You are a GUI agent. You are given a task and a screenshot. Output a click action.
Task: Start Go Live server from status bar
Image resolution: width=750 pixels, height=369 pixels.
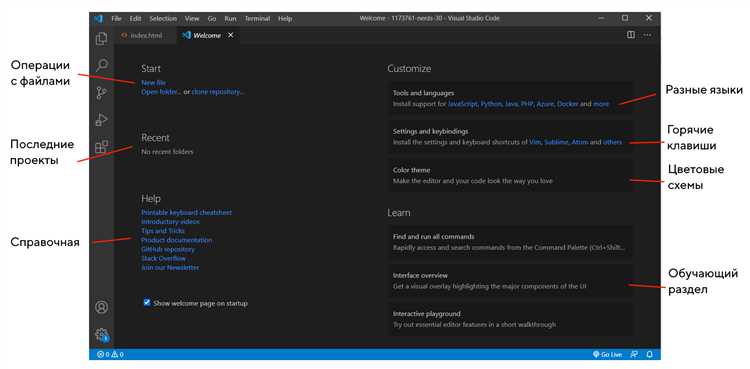[x=607, y=355]
